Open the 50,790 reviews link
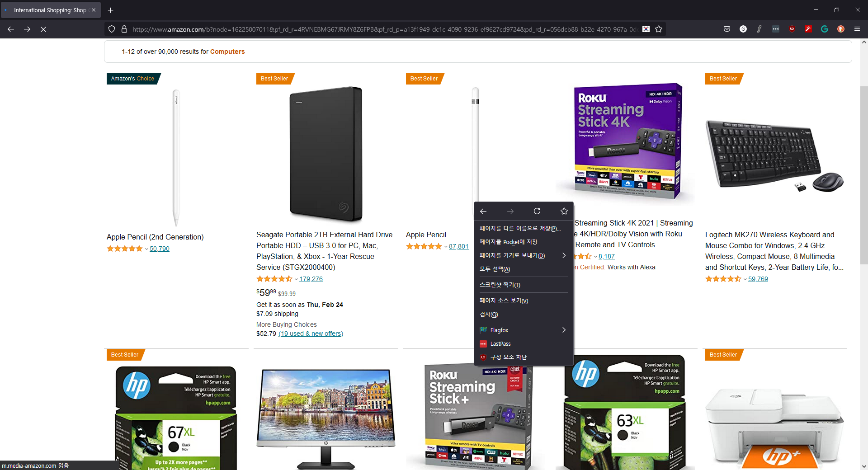The image size is (868, 470). [x=160, y=249]
